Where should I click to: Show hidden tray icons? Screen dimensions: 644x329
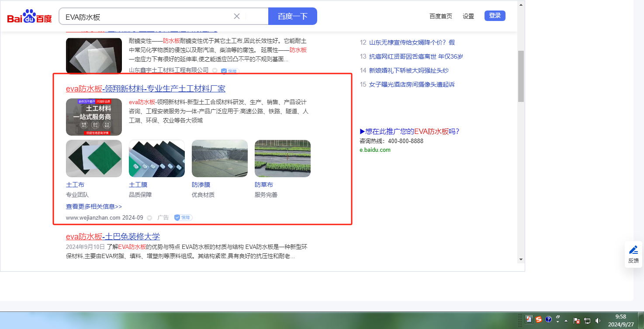566,320
